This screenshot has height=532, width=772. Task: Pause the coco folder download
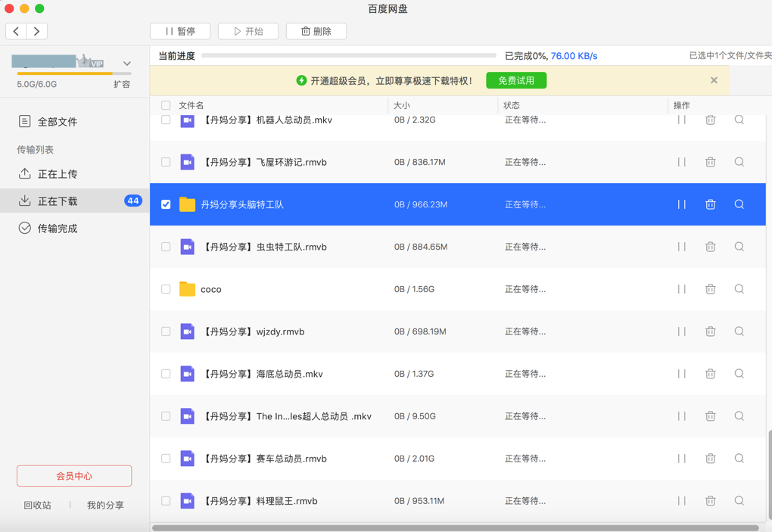pyautogui.click(x=681, y=289)
